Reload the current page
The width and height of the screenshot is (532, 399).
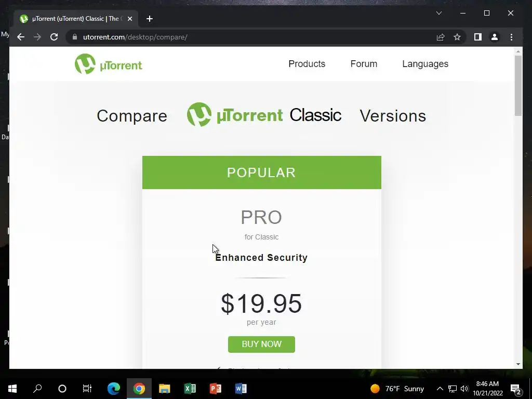[54, 37]
